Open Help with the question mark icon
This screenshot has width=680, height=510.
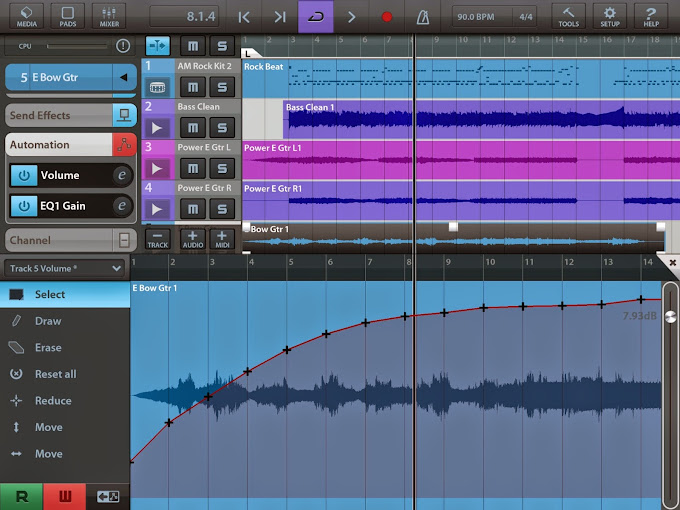point(651,16)
